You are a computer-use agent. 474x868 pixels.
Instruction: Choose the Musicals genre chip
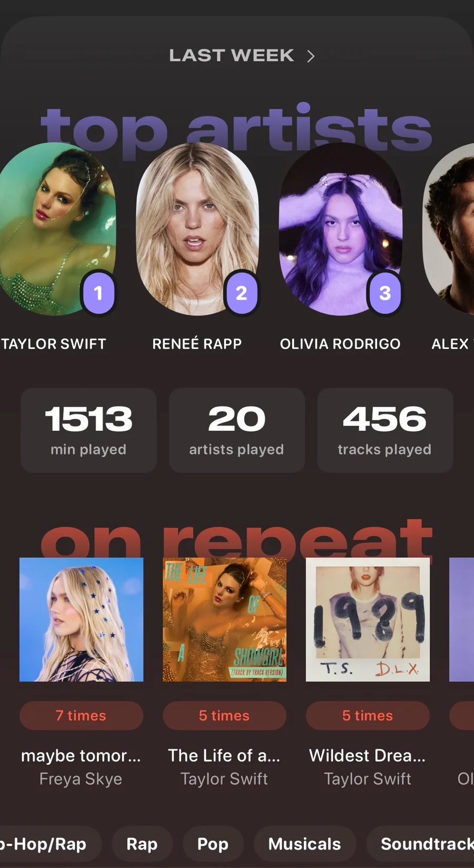click(304, 844)
